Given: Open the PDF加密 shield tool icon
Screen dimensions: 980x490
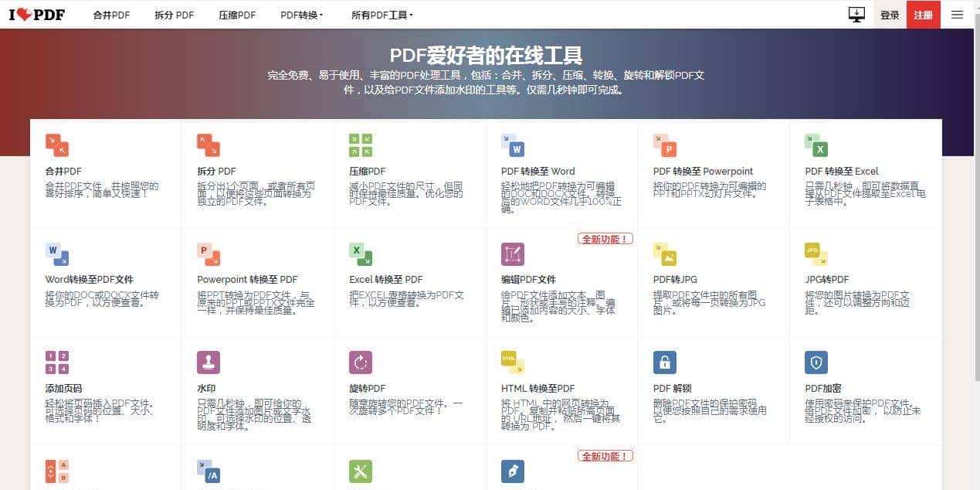Looking at the screenshot, I should tap(817, 361).
